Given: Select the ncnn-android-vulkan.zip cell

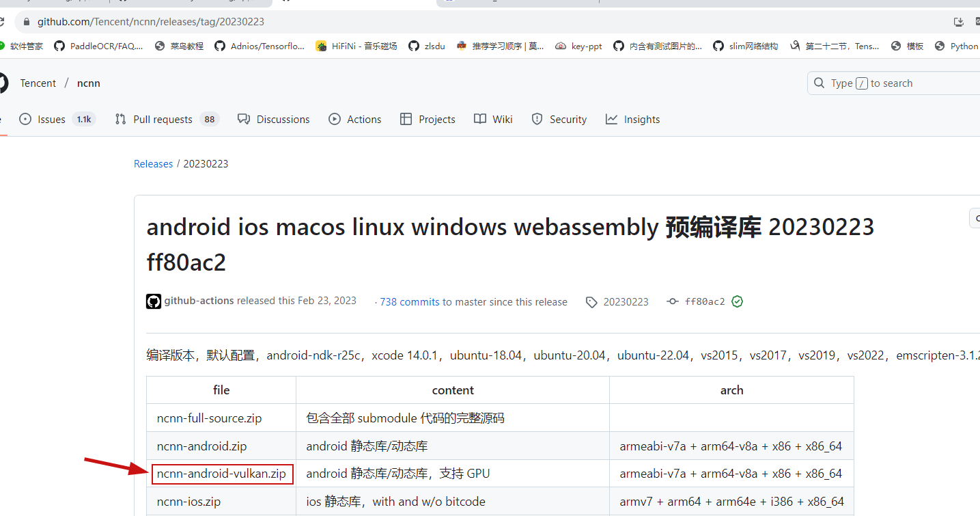Looking at the screenshot, I should pyautogui.click(x=221, y=474).
